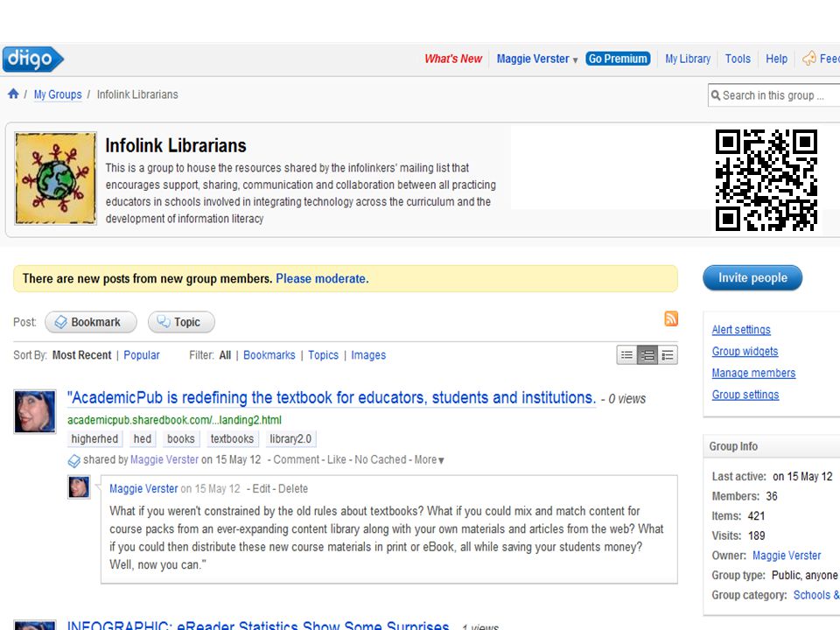
Task: Click Maggie Verster in 'shared by' line
Action: coord(164,459)
